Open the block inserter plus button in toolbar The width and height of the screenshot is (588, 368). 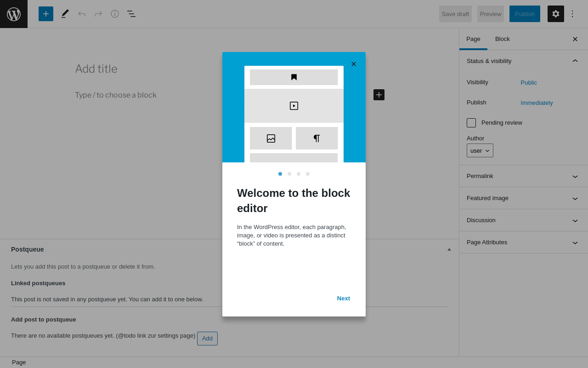[x=46, y=14]
